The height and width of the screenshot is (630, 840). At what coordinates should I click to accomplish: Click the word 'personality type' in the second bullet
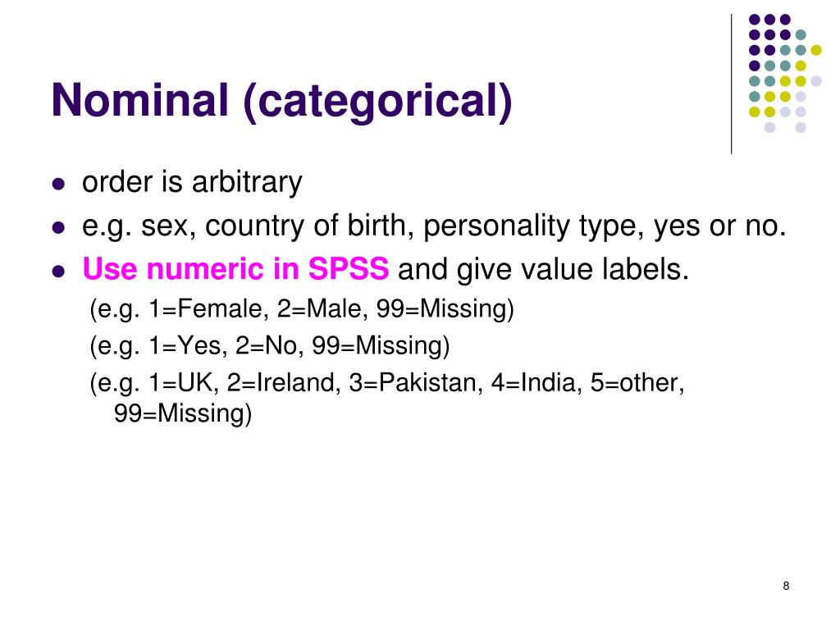point(533,226)
